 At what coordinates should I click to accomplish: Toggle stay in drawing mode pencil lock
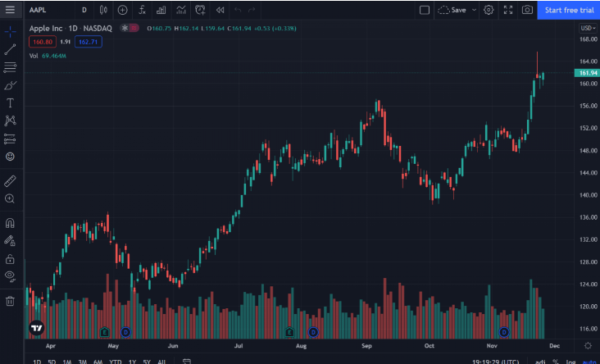point(10,241)
